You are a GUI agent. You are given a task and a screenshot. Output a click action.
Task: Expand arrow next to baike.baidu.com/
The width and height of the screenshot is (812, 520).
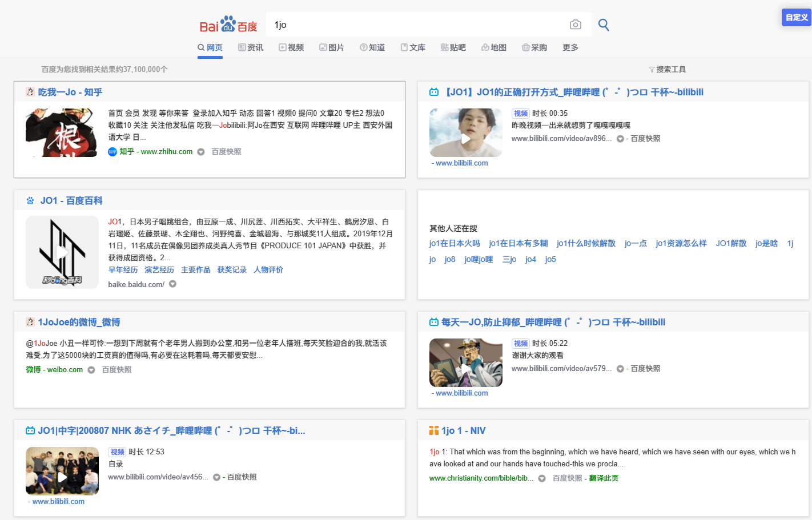click(172, 284)
